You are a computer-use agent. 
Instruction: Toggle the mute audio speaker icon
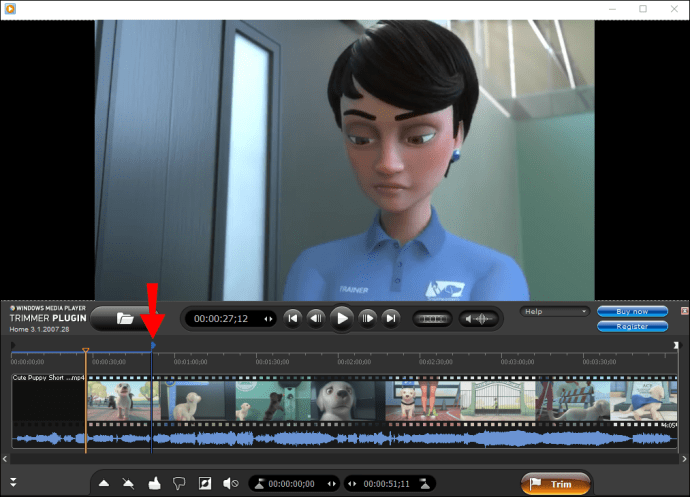pos(230,483)
